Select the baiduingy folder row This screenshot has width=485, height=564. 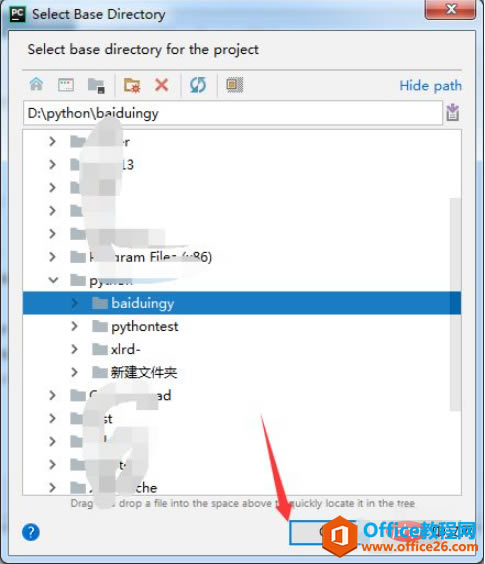[x=242, y=303]
